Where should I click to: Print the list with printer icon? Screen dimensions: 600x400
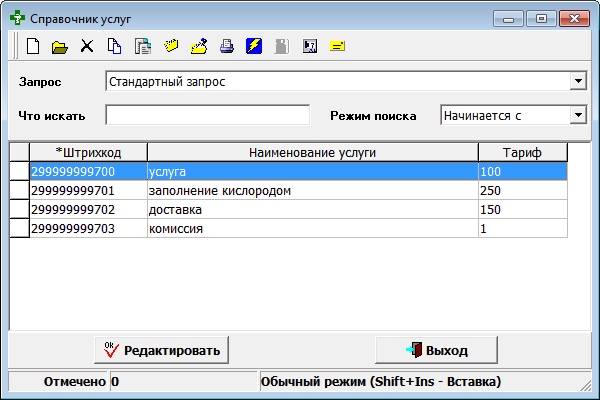click(227, 46)
